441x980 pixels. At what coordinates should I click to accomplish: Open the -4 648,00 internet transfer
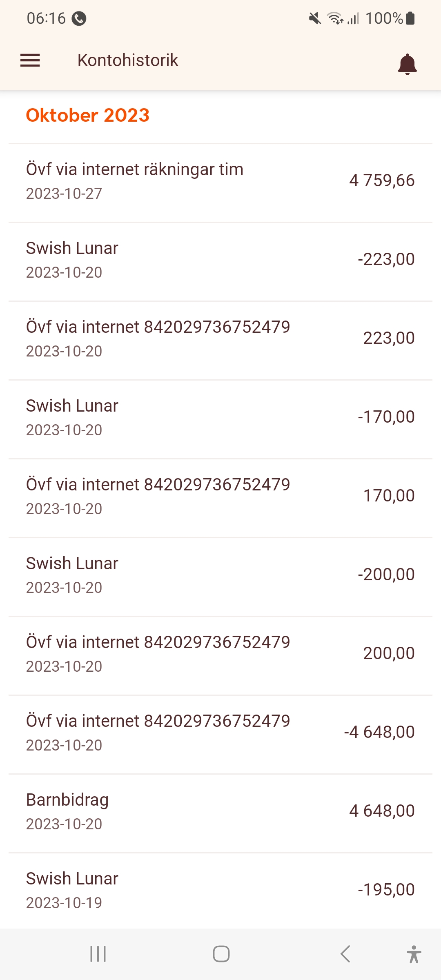tap(220, 733)
